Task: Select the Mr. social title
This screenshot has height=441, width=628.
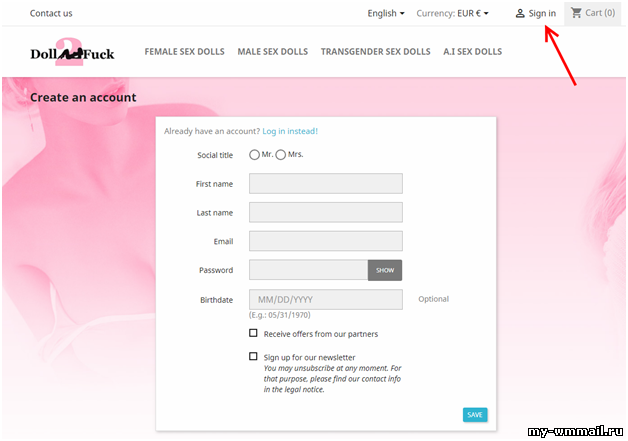Action: click(254, 155)
